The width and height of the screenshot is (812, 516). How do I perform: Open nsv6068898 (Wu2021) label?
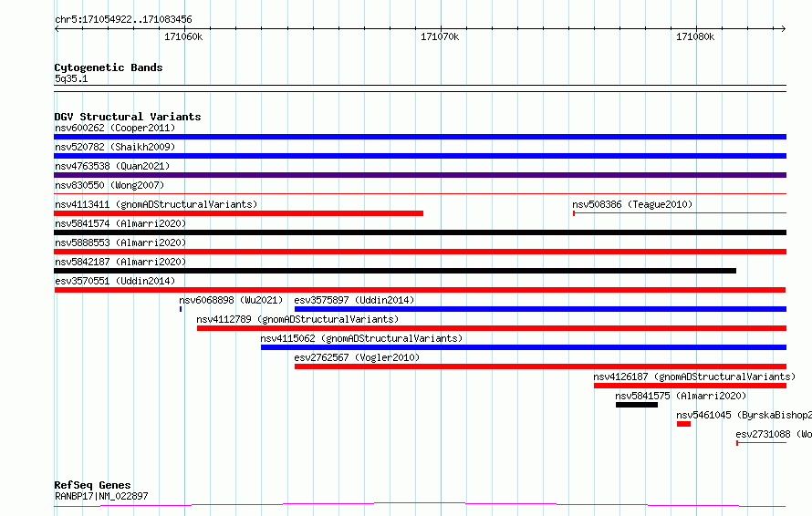[x=231, y=300]
